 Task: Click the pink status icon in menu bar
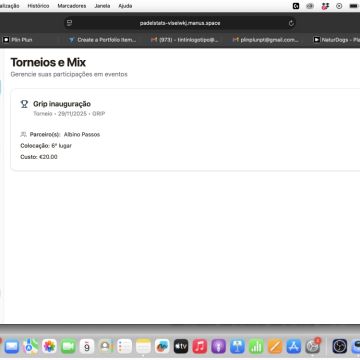click(325, 6)
